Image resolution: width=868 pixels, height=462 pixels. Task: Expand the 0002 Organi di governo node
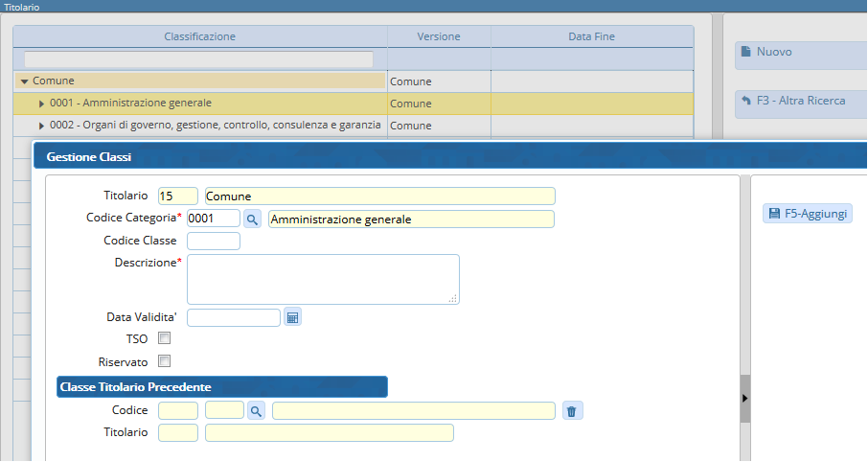point(41,126)
